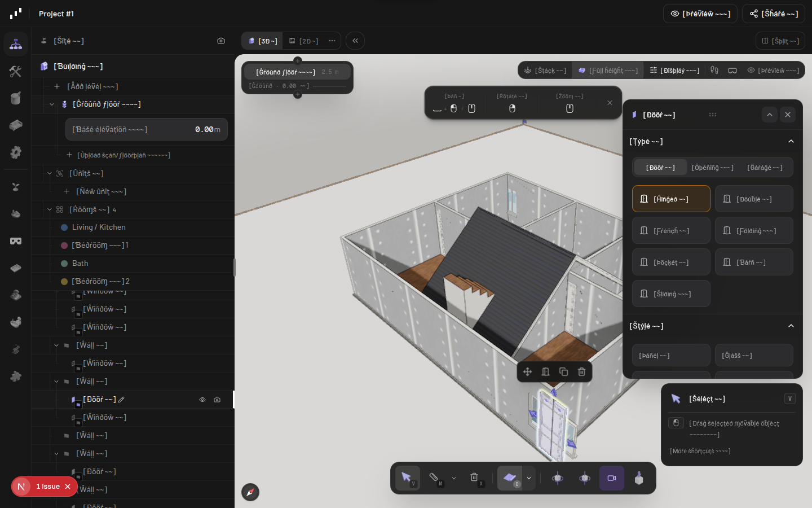Open the More shortcuts link

click(700, 451)
